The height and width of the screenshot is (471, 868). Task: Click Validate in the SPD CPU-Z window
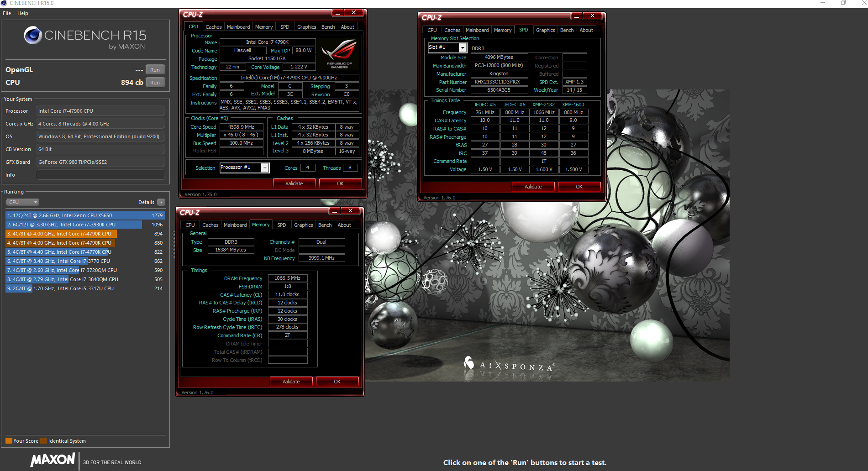533,187
